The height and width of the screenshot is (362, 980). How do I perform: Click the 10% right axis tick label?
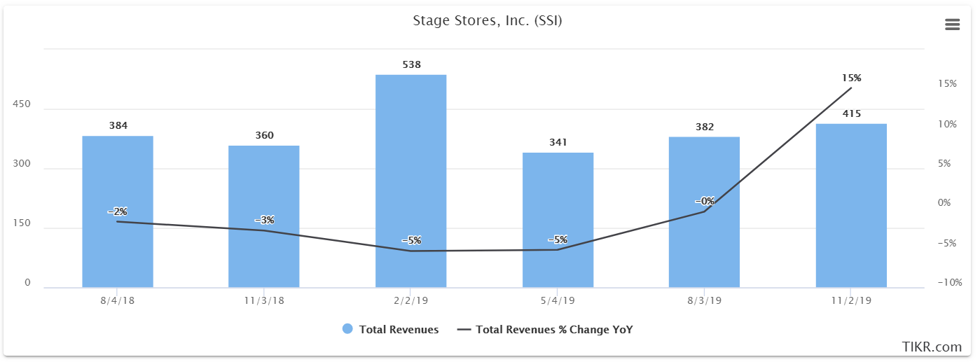pos(948,124)
